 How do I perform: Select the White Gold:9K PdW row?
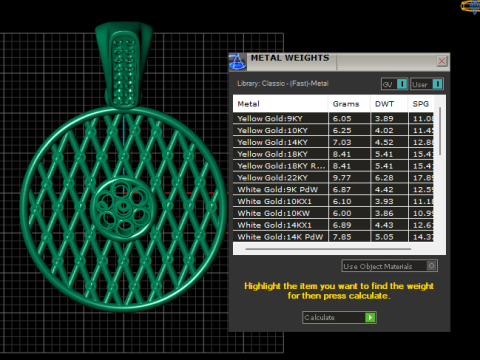click(x=333, y=189)
